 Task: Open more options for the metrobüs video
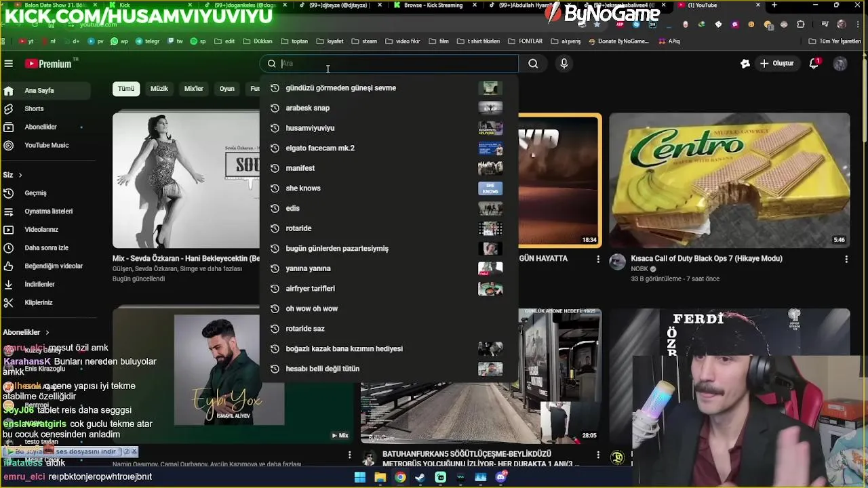pyautogui.click(x=598, y=455)
